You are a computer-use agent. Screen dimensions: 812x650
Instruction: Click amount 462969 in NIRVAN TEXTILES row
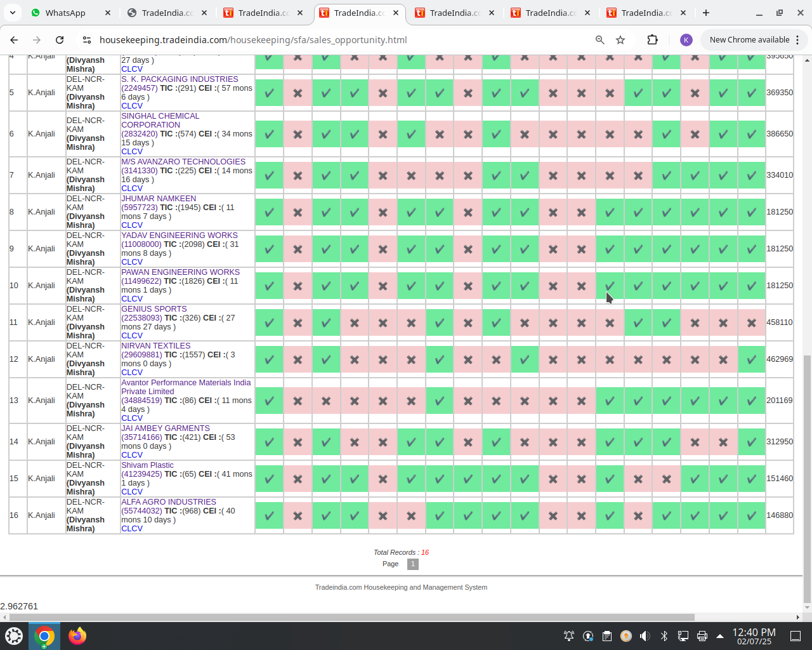(x=780, y=359)
